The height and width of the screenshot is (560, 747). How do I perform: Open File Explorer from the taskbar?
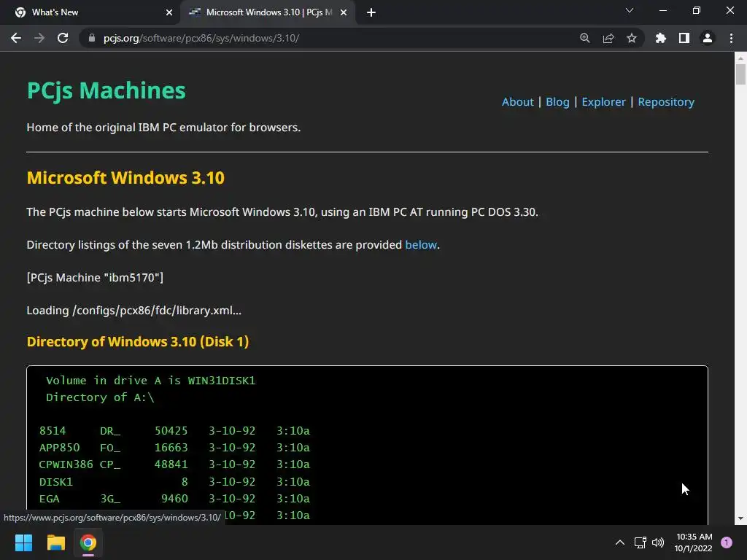click(x=55, y=542)
